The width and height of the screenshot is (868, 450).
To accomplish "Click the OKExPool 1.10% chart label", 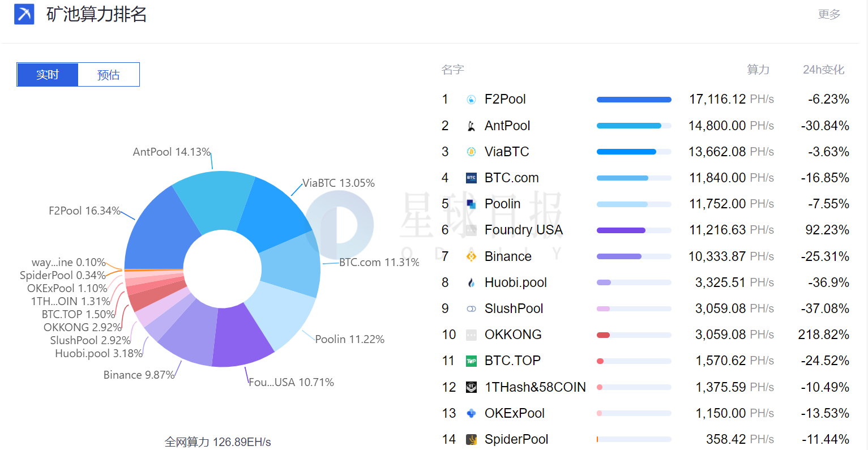I will tap(67, 288).
